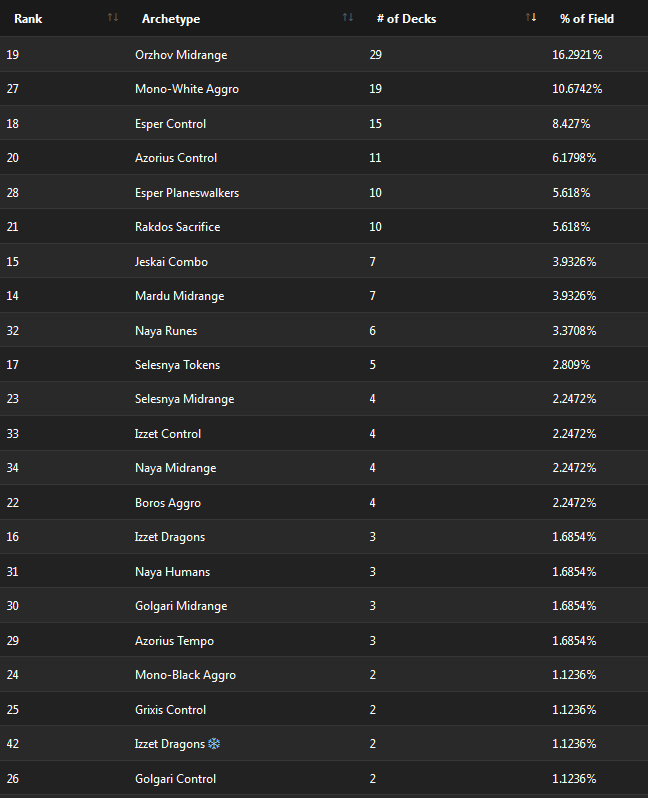Click the Rank column header

[x=28, y=19]
